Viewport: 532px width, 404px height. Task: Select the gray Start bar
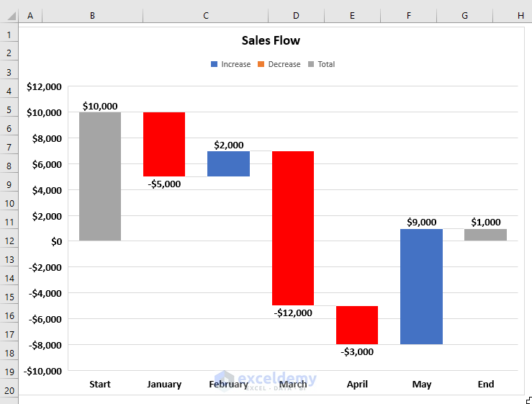(x=100, y=176)
